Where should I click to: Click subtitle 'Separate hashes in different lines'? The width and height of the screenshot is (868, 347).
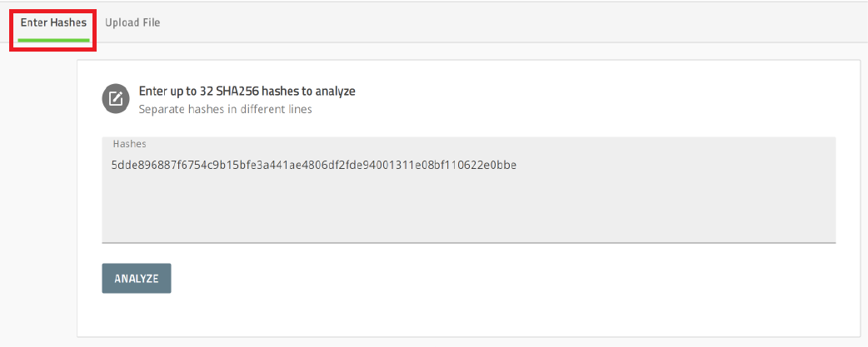[225, 109]
